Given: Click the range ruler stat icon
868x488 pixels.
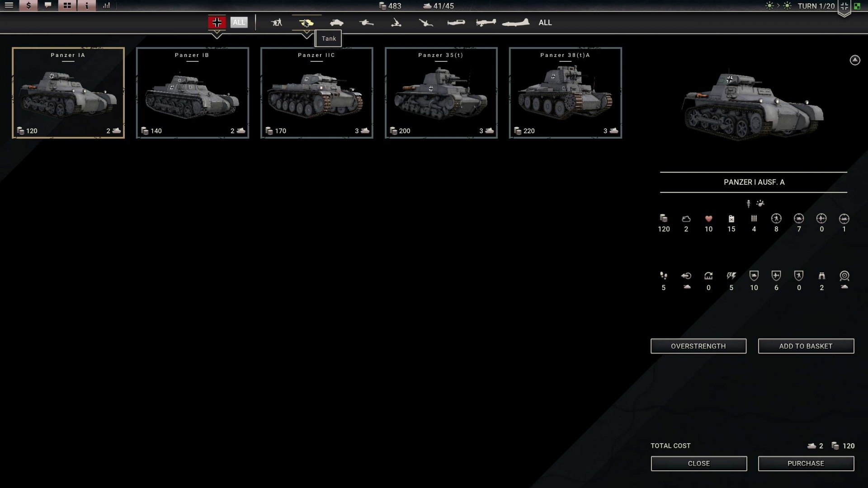Looking at the screenshot, I should coord(708,276).
